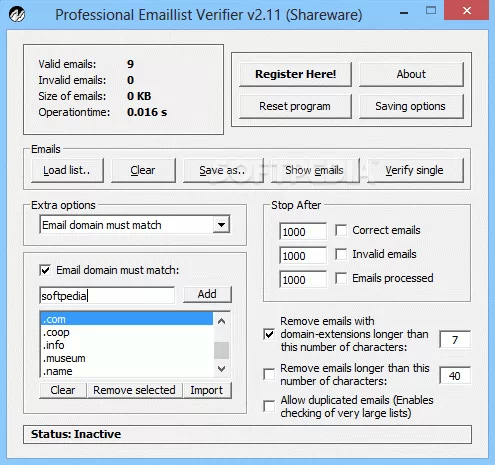Select .info in the domain list
Image resolution: width=495 pixels, height=465 pixels.
coord(127,345)
